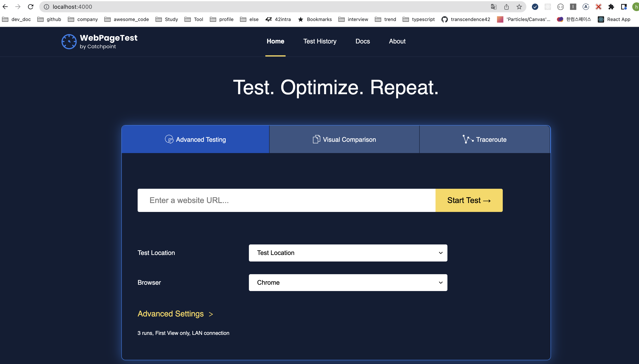
Task: Bookmark this page with star icon
Action: pos(519,7)
